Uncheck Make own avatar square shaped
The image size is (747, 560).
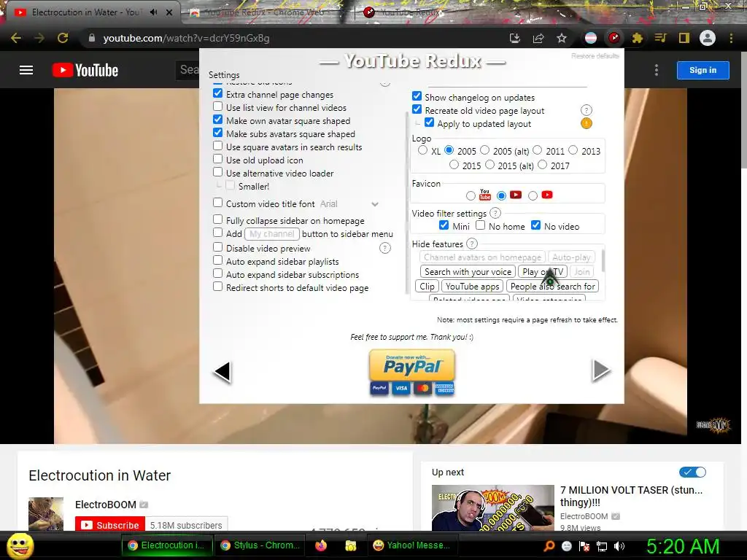coord(217,120)
